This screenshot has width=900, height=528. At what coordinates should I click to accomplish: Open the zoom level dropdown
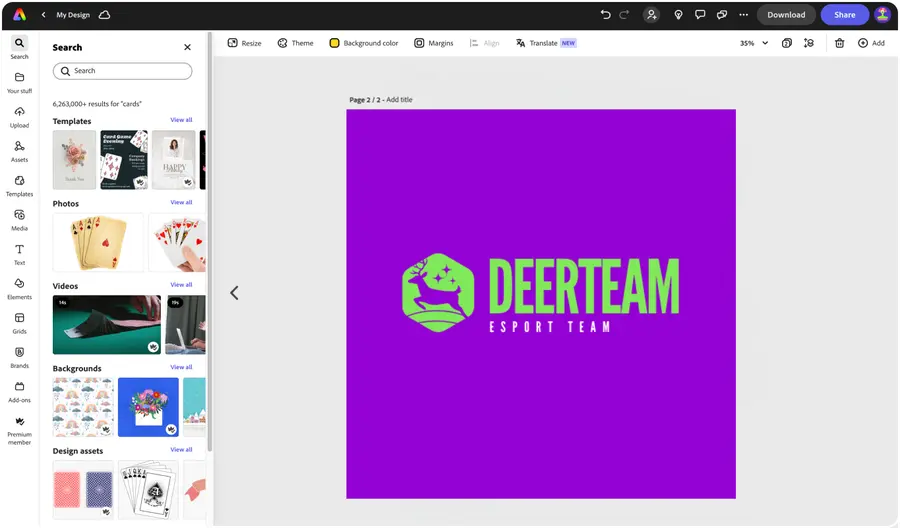pyautogui.click(x=754, y=43)
